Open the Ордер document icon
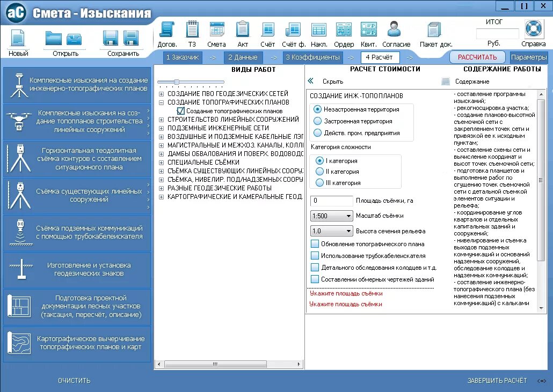 344,29
